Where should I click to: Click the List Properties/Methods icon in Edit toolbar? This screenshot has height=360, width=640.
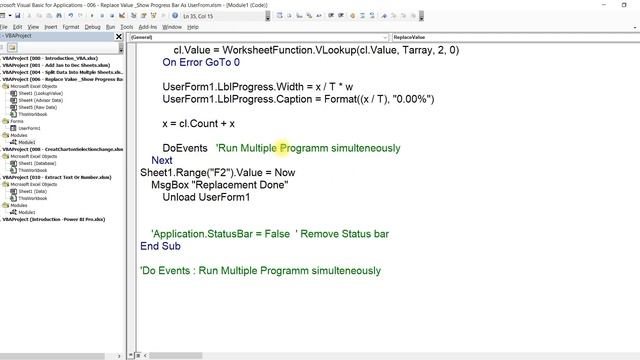pyautogui.click(x=280, y=16)
